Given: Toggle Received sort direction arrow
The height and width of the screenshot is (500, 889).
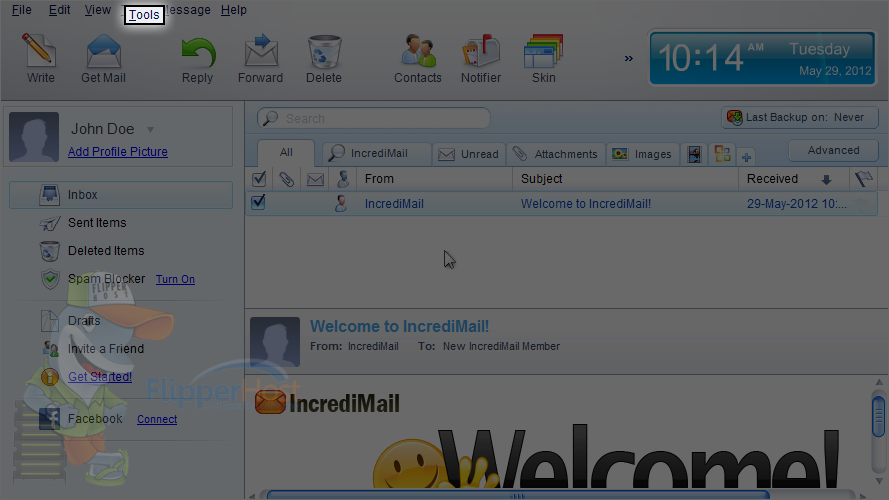Looking at the screenshot, I should [x=826, y=180].
